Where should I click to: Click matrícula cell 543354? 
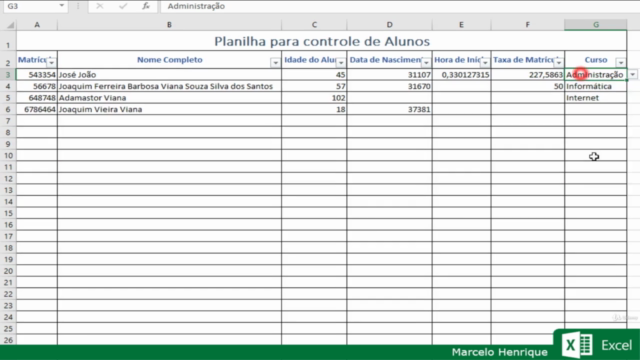(37, 75)
